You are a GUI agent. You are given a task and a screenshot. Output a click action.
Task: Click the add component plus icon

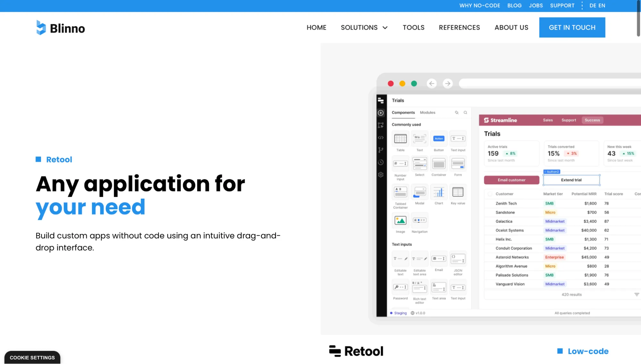pos(381,113)
